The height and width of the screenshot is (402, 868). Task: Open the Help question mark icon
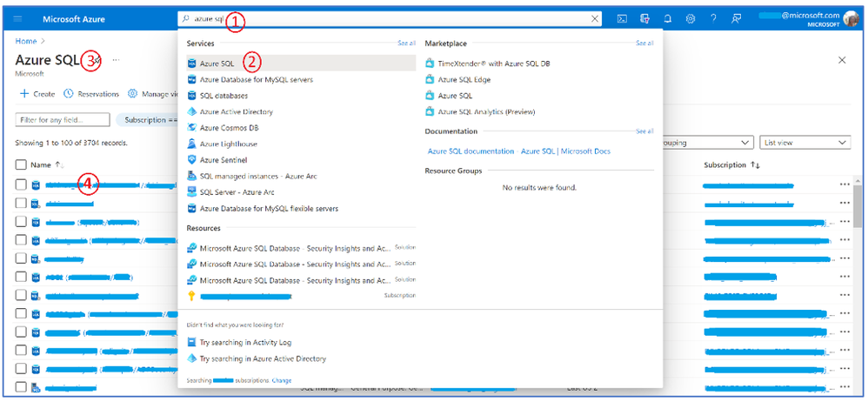713,19
